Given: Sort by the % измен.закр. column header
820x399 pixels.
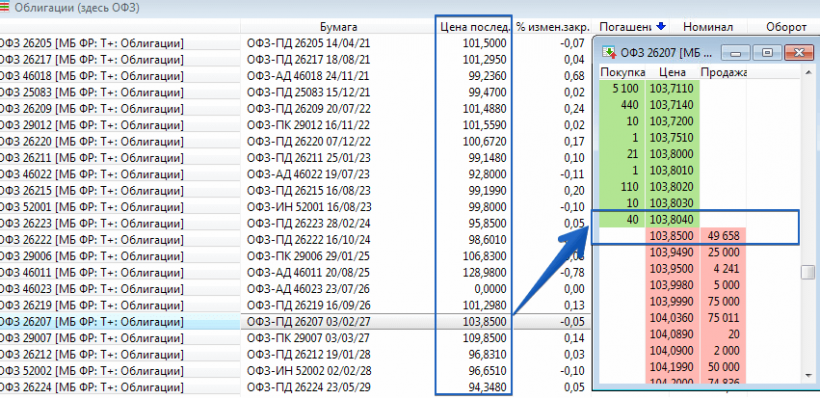Looking at the screenshot, I should click(552, 27).
